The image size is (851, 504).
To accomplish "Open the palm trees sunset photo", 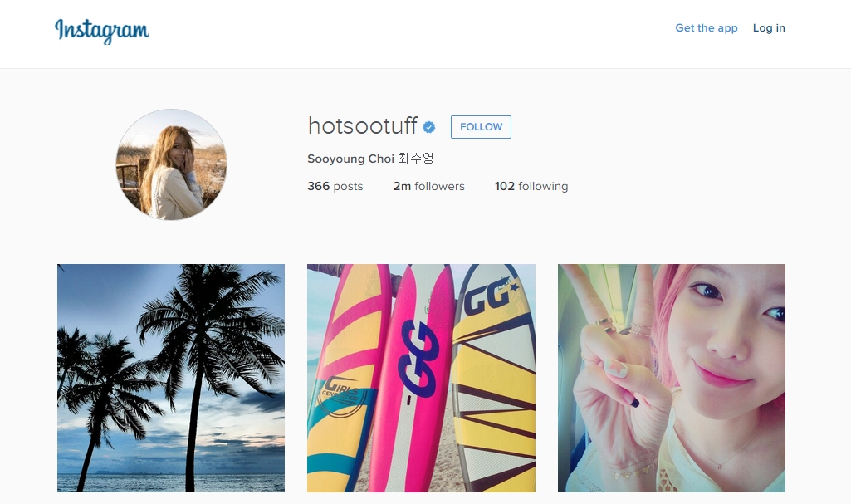I will (171, 378).
